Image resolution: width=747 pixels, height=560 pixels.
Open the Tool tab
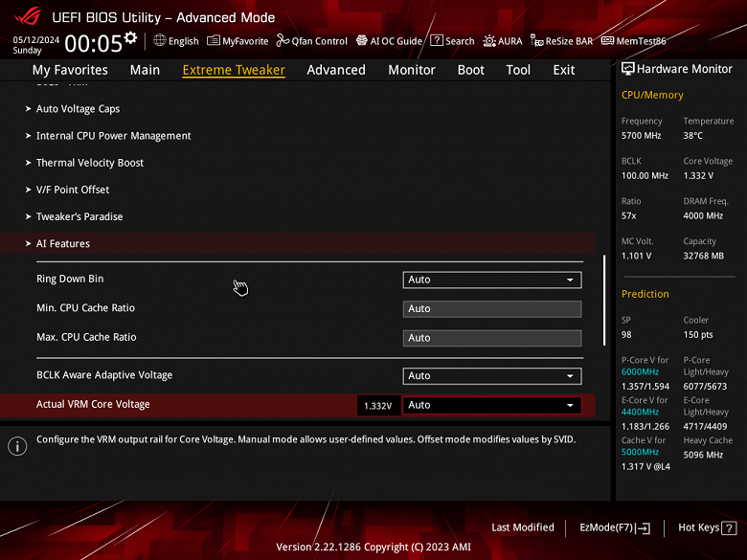coord(518,70)
